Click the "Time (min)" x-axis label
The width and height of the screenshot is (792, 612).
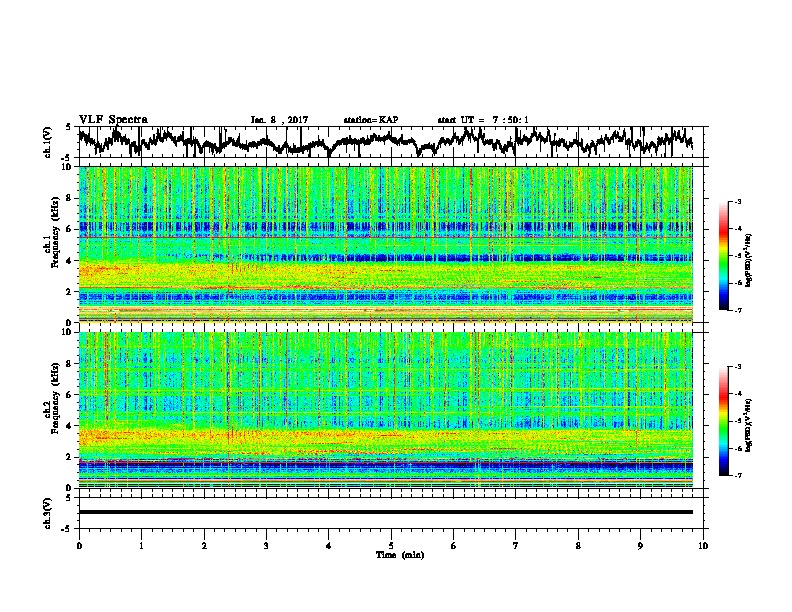pyautogui.click(x=400, y=555)
